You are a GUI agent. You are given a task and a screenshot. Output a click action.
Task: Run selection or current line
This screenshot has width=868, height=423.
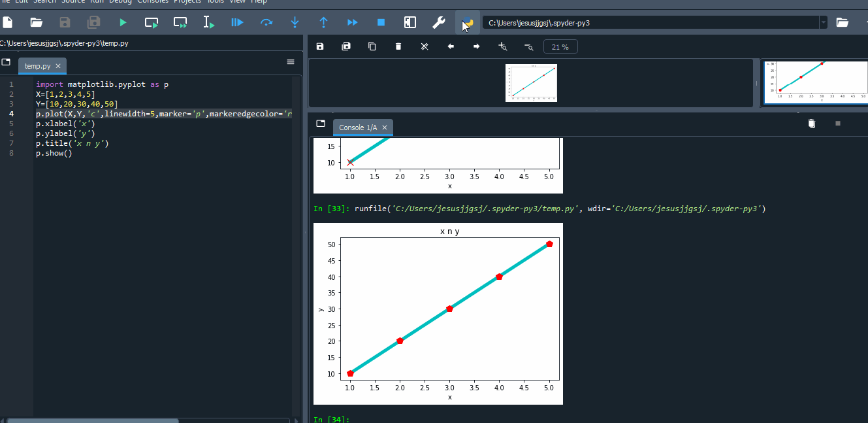tap(209, 22)
